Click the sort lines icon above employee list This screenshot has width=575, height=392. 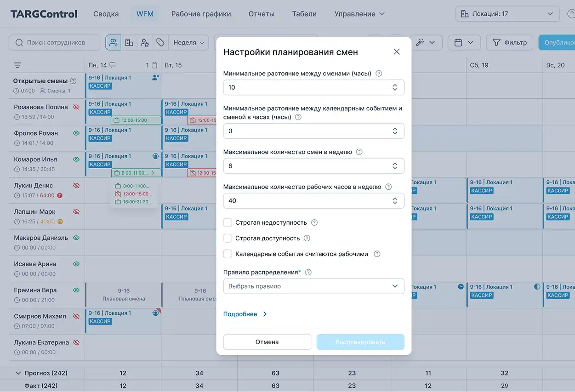17,65
